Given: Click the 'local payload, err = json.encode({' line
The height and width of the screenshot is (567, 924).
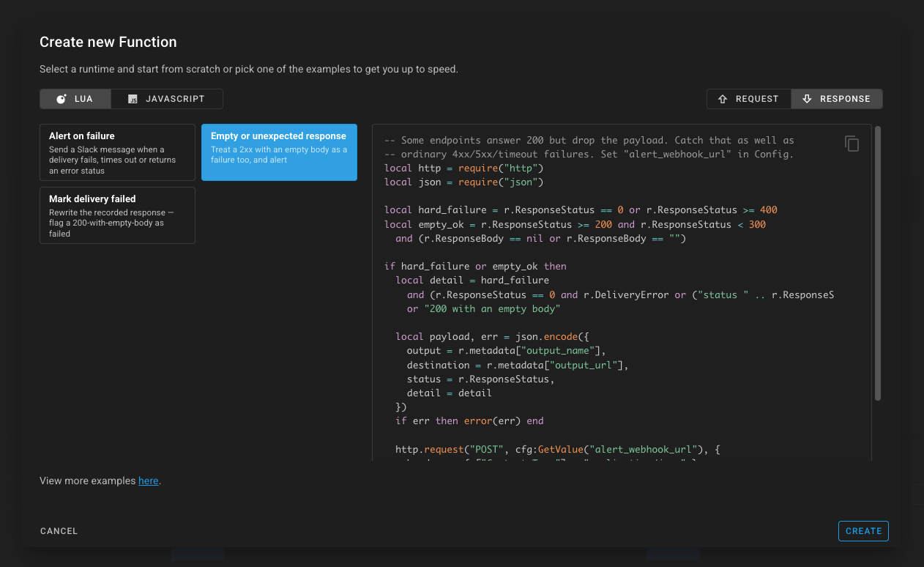Looking at the screenshot, I should click(492, 337).
